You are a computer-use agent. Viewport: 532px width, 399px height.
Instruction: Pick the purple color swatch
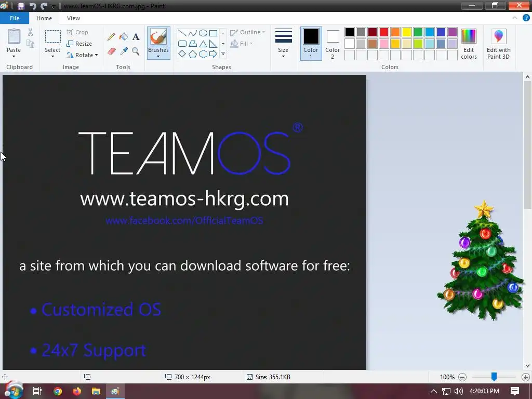pyautogui.click(x=453, y=32)
